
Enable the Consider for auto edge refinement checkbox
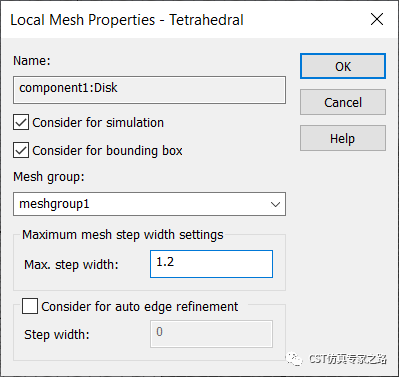pos(30,306)
